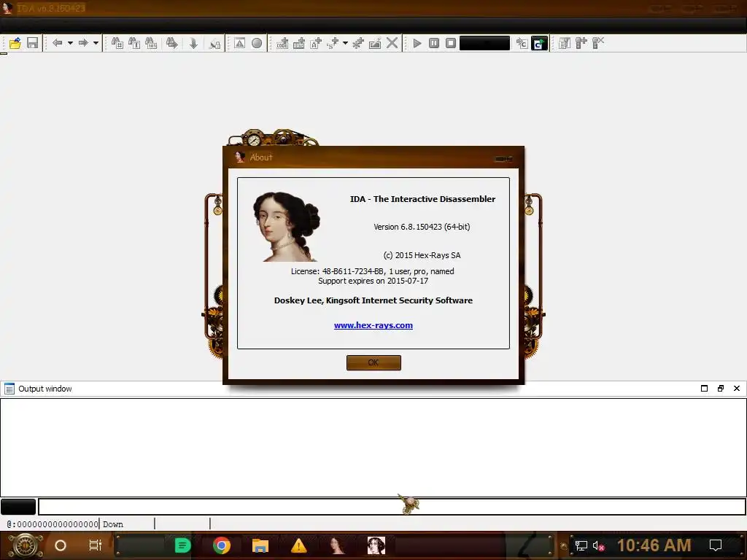Click the add string A-plus icon
This screenshot has height=560, width=747.
[x=316, y=43]
